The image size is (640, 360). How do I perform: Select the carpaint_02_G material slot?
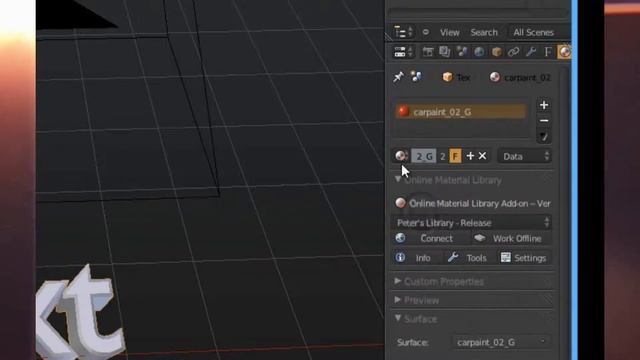[x=461, y=111]
